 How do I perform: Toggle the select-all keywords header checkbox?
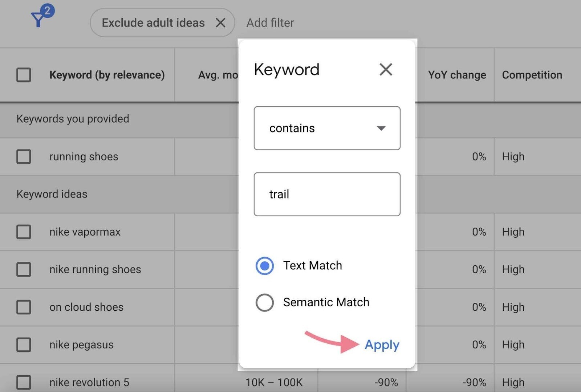[24, 75]
